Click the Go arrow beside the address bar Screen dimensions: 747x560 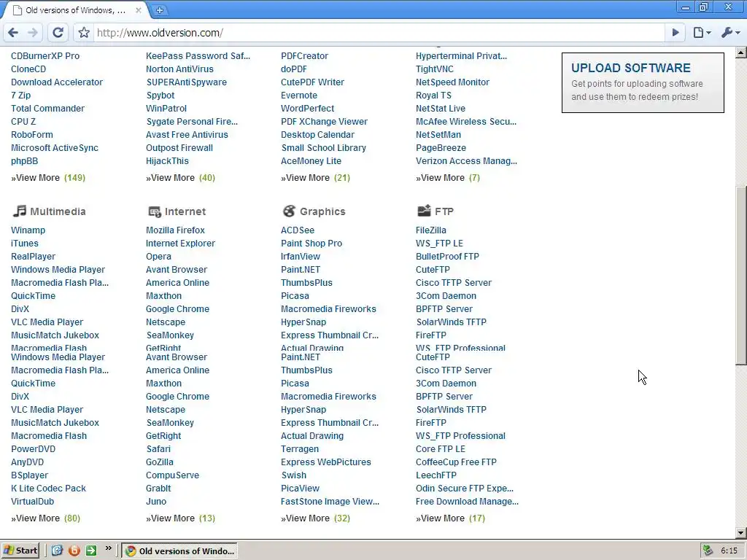coord(676,32)
